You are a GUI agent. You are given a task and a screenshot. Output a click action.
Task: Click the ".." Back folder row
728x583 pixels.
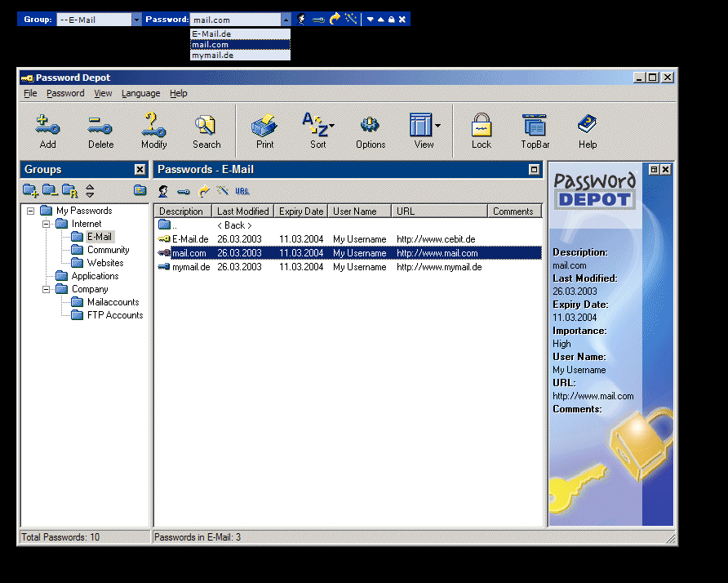[x=348, y=225]
